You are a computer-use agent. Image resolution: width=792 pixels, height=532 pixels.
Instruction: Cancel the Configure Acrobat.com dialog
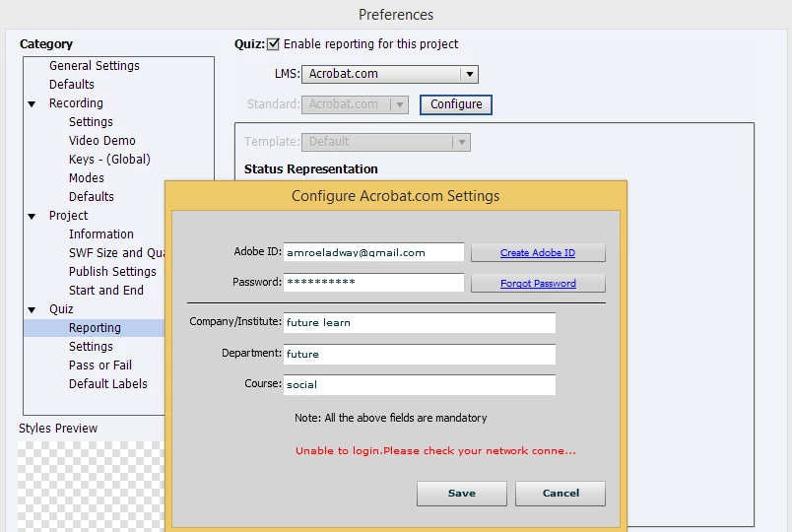pos(561,494)
